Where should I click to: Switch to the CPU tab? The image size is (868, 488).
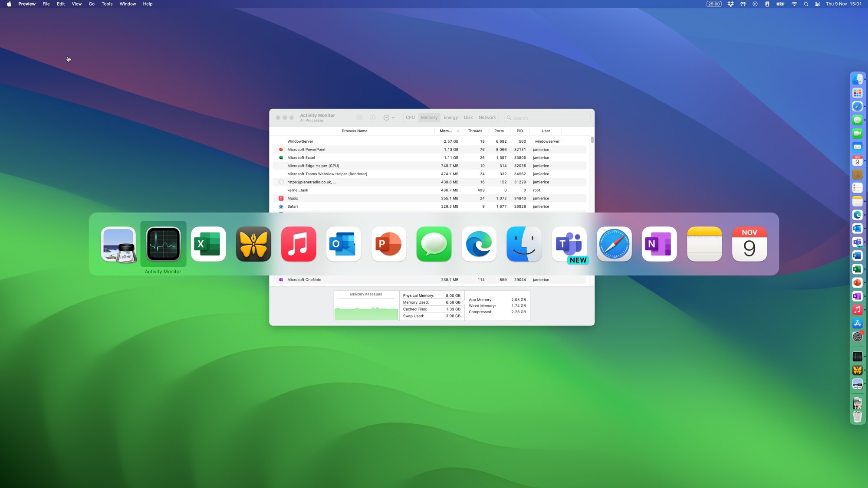(x=410, y=118)
